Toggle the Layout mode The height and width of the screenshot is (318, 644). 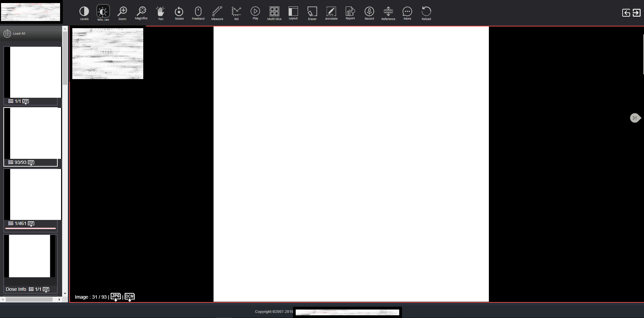tap(293, 12)
